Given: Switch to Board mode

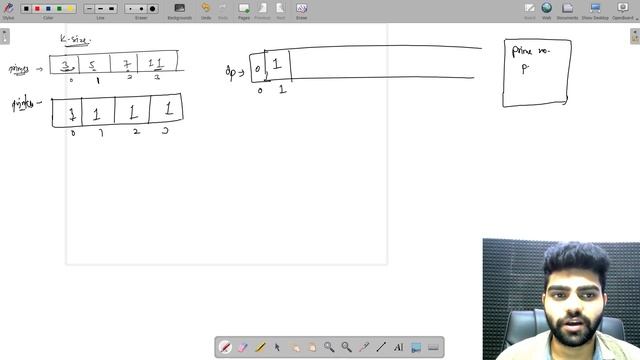Looking at the screenshot, I should (x=530, y=11).
